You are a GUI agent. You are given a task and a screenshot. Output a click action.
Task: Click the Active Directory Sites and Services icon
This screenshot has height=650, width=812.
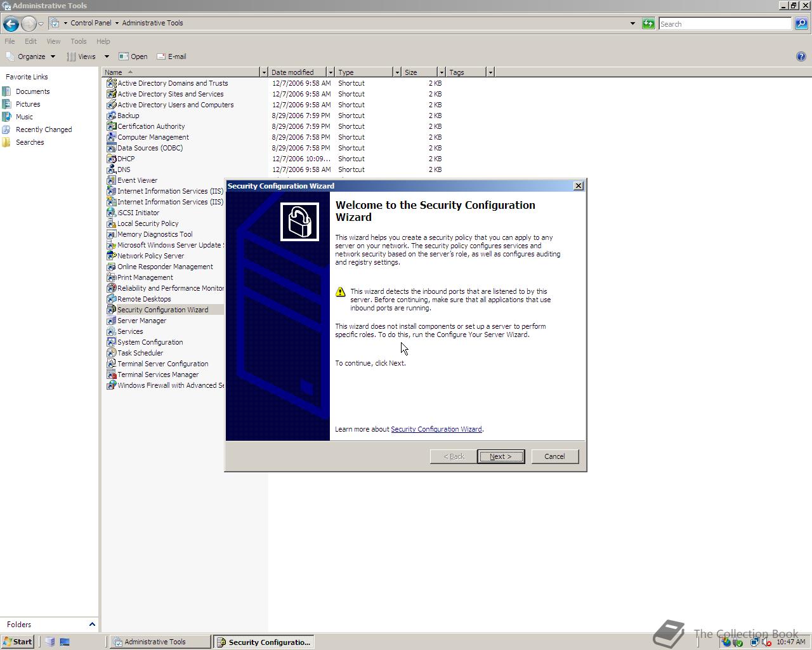(111, 94)
